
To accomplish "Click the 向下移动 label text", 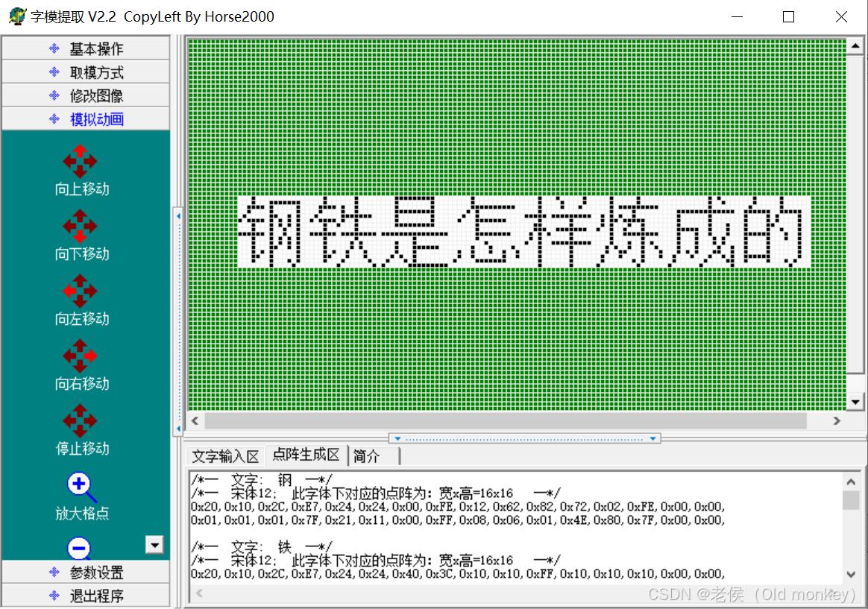I will pos(82,254).
